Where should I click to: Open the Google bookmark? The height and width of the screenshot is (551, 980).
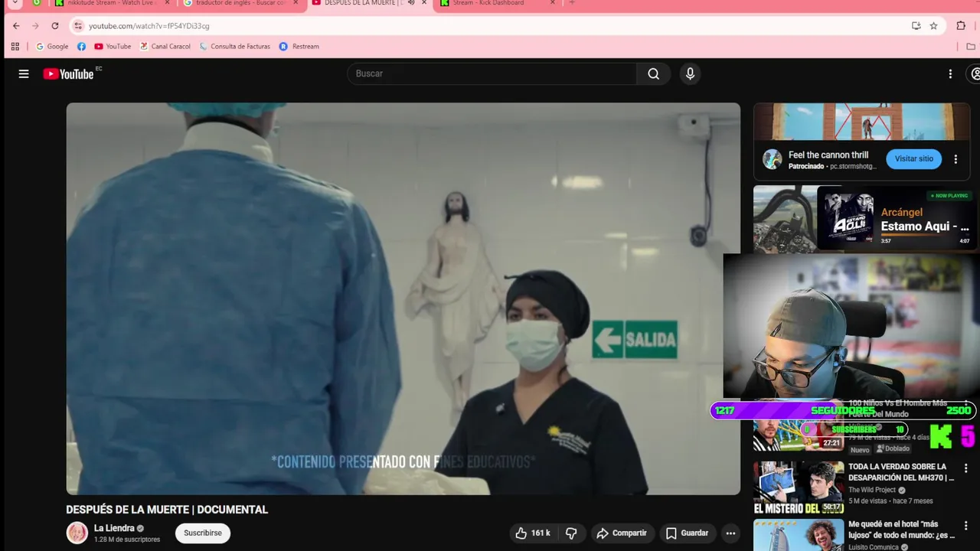click(52, 46)
